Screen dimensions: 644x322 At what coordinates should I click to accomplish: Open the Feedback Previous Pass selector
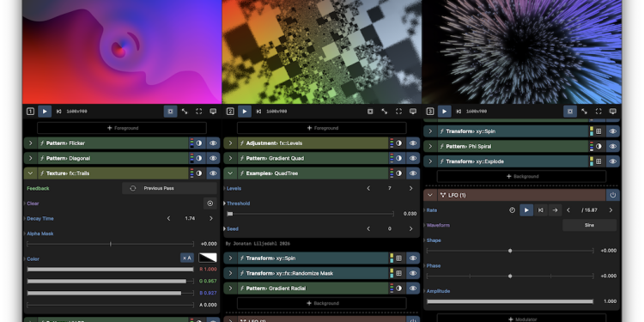coord(169,188)
